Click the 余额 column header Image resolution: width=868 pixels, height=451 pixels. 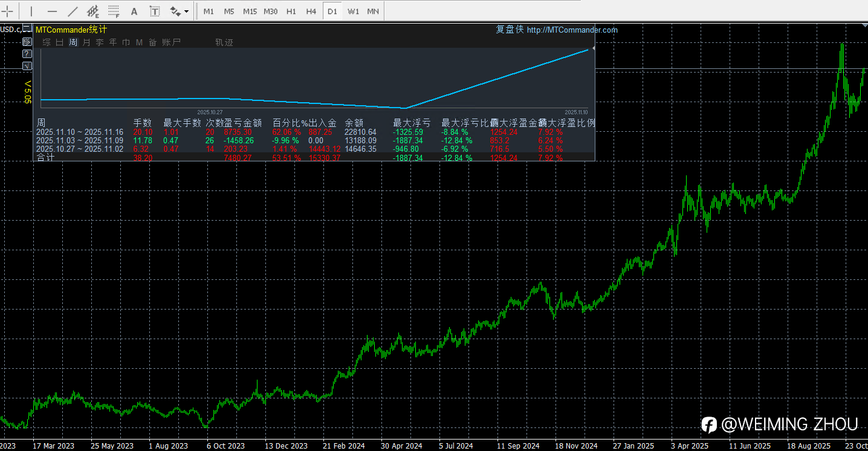[354, 123]
